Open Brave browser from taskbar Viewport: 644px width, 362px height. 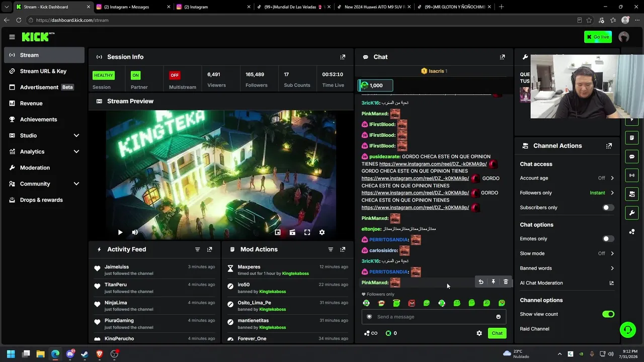(x=99, y=354)
